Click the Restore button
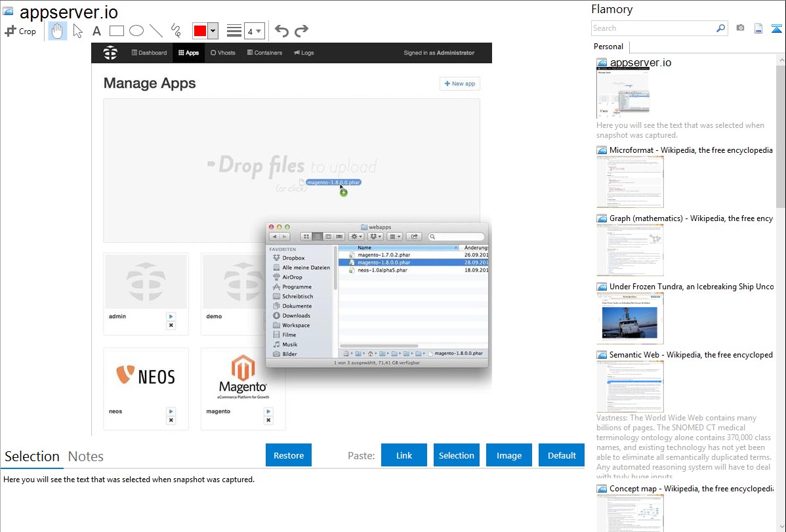The width and height of the screenshot is (786, 532). tap(289, 455)
